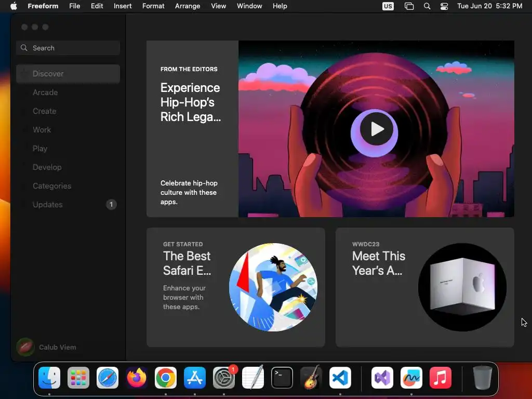The image size is (532, 399).
Task: Open Finder from the dock
Action: [49, 378]
